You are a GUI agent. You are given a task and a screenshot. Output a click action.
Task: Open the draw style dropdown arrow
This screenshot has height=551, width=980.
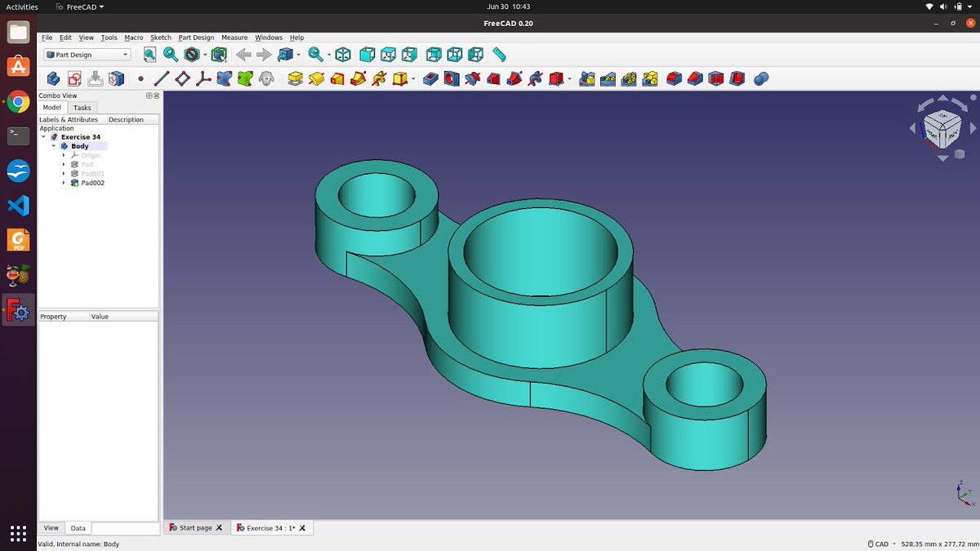tap(204, 55)
